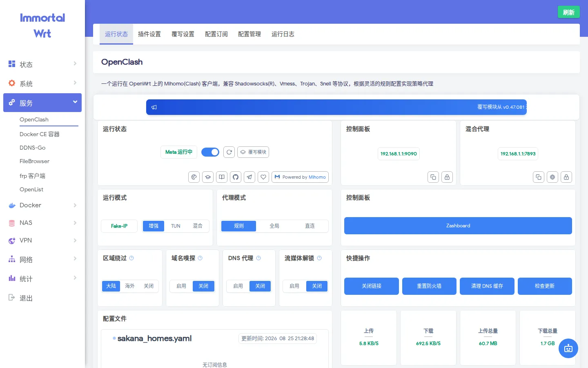Expand the Docker sidebar section
The image size is (588, 368).
click(42, 205)
